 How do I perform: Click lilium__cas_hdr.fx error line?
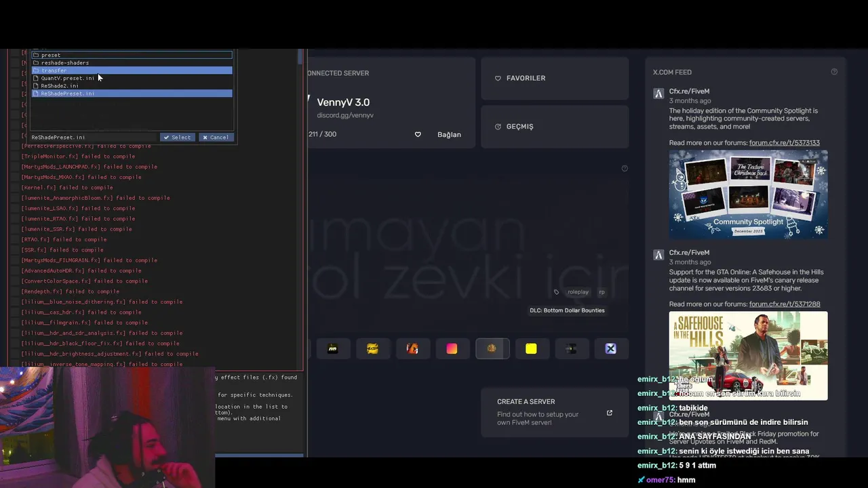[x=81, y=312]
